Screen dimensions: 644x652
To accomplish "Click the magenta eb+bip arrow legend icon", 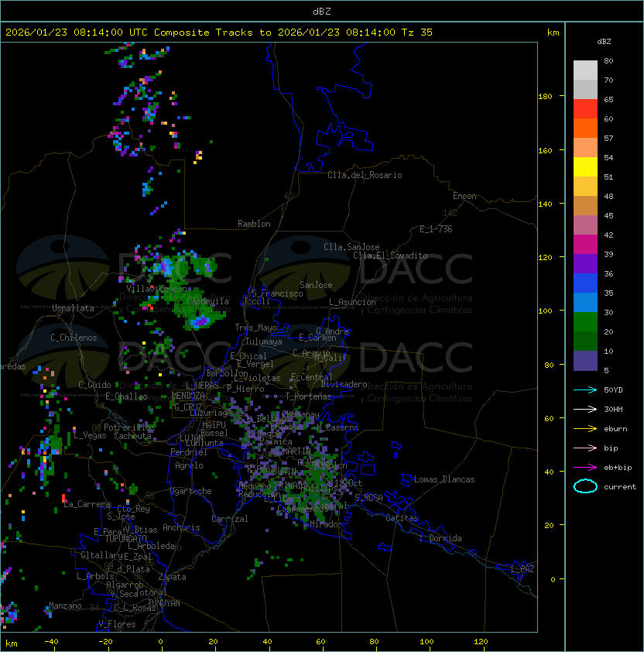I will pos(585,468).
